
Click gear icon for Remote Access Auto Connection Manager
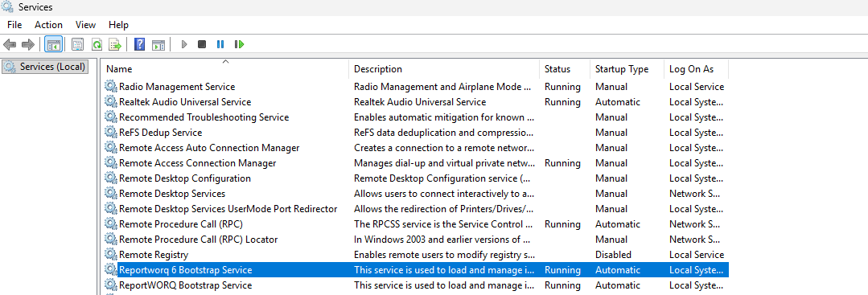(111, 148)
